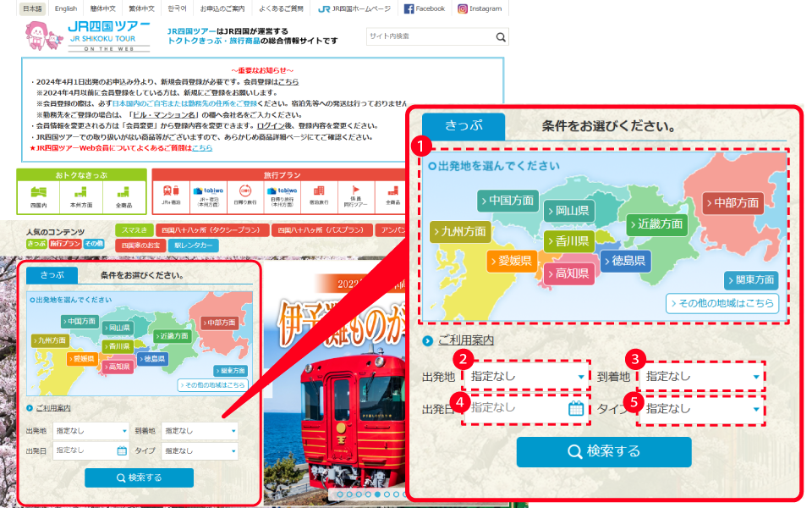Select きっぷ tab in the small search panel
The image size is (812, 508).
pyautogui.click(x=52, y=275)
